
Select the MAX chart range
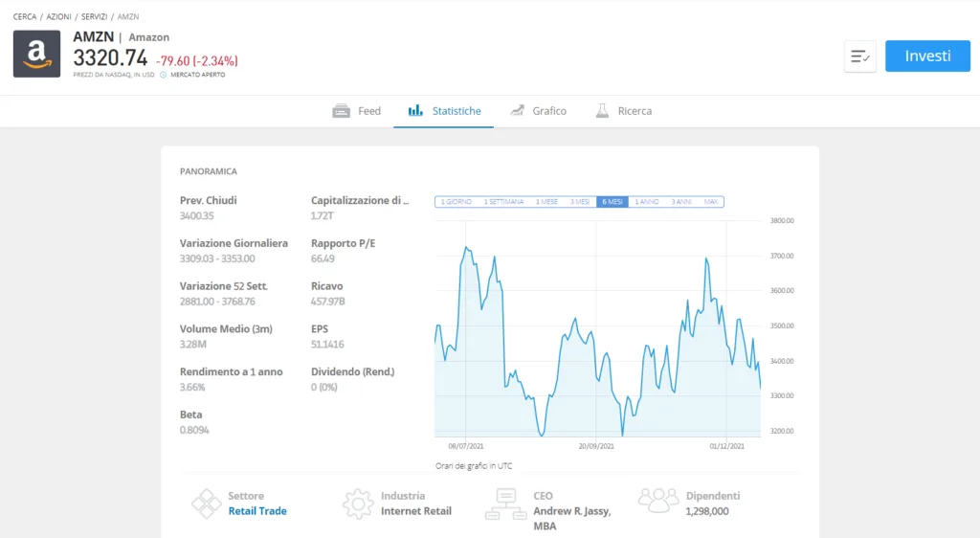(x=711, y=202)
